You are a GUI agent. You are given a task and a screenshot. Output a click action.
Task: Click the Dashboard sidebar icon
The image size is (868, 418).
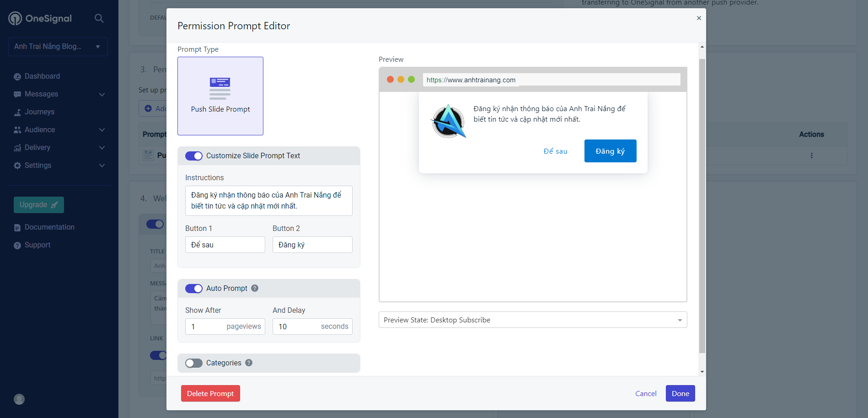point(17,76)
